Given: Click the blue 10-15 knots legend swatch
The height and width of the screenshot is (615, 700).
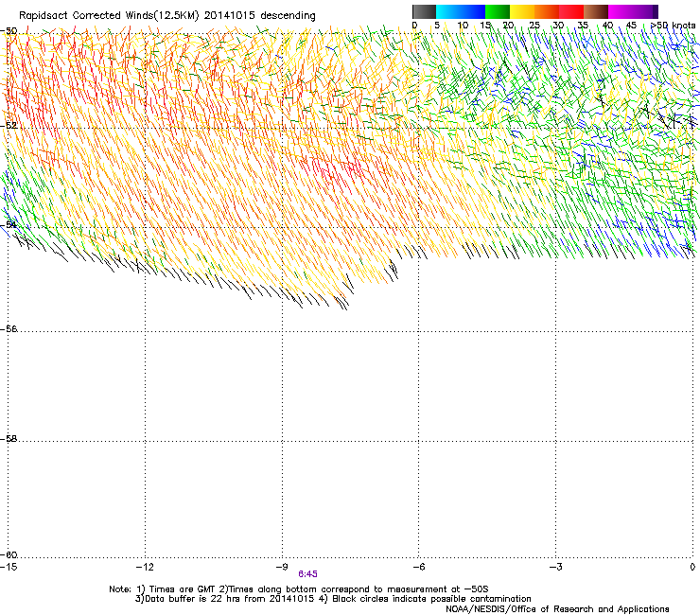Looking at the screenshot, I should coord(473,11).
